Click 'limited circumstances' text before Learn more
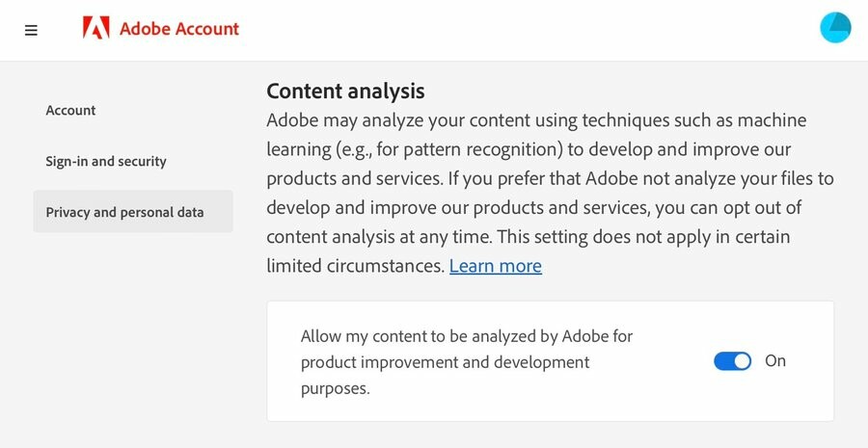The width and height of the screenshot is (868, 448). tap(355, 266)
